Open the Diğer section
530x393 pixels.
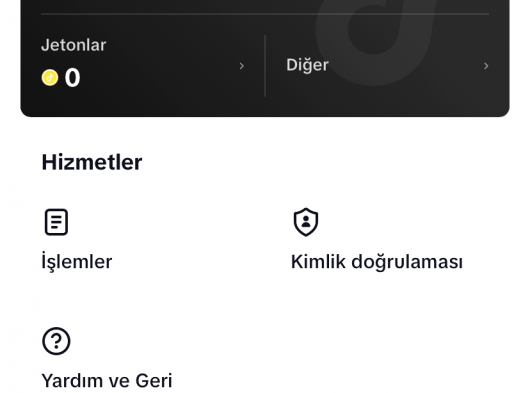tap(387, 66)
